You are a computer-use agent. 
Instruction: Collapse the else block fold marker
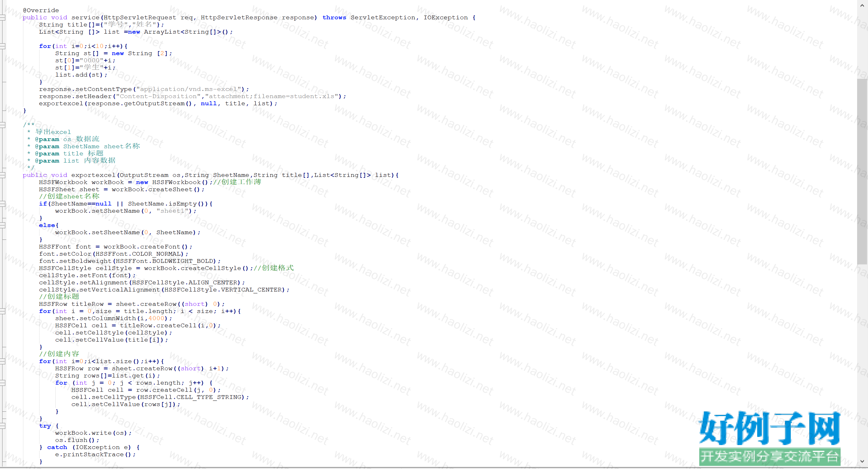pos(3,225)
